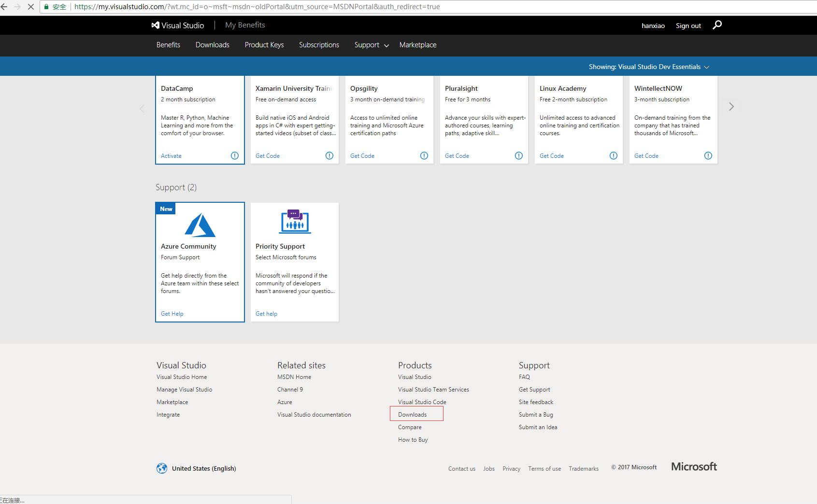Click the Priority Support forum icon
817x504 pixels.
(x=295, y=222)
